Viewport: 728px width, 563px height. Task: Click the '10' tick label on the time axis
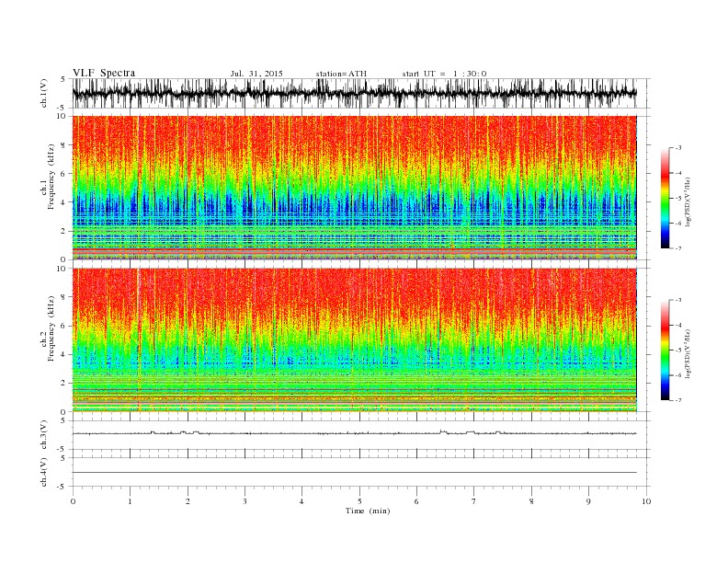(x=646, y=501)
